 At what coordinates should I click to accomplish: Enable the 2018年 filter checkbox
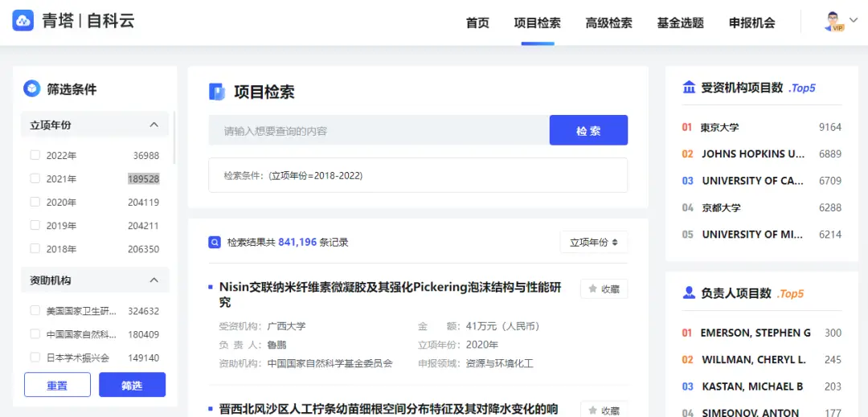pyautogui.click(x=35, y=249)
